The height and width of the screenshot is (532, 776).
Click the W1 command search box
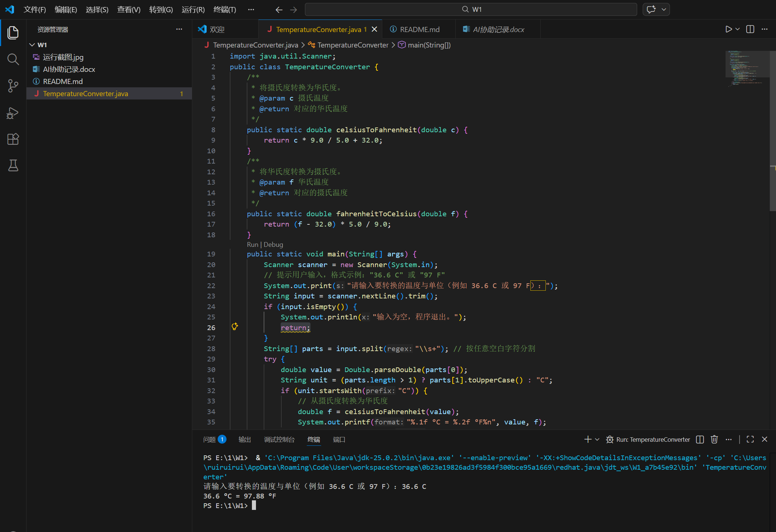tap(471, 9)
